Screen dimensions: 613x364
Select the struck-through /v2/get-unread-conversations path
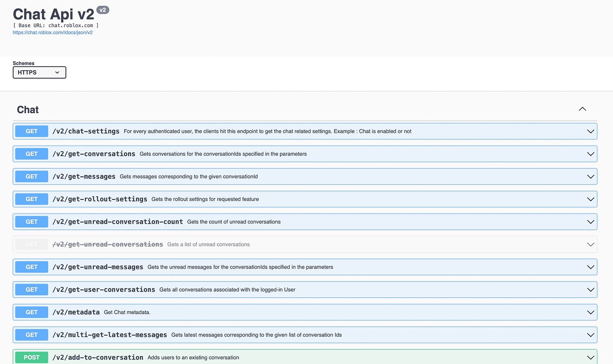click(107, 245)
